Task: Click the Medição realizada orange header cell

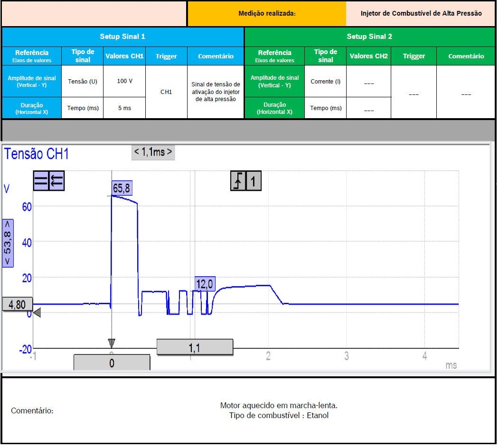Action: [x=266, y=13]
